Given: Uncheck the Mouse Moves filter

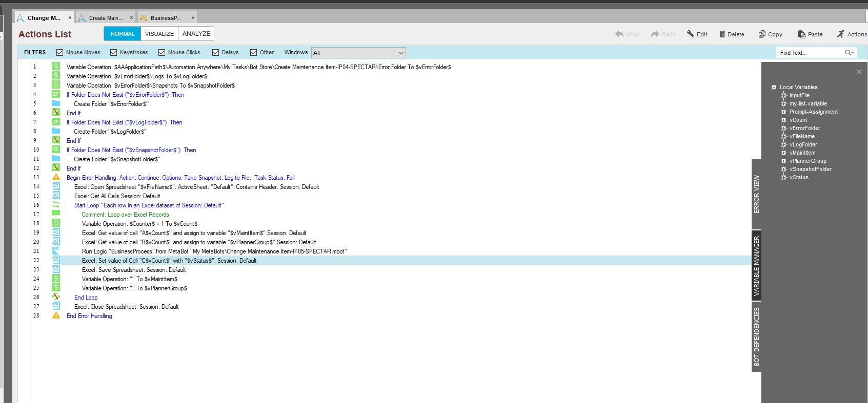Looking at the screenshot, I should coord(60,52).
